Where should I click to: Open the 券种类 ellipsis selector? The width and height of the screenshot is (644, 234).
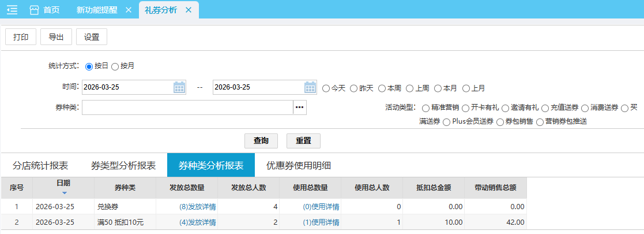click(x=299, y=107)
